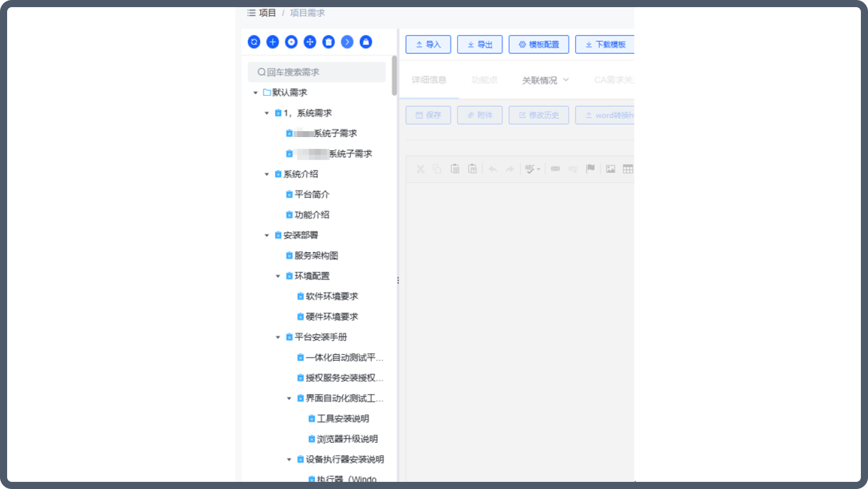
Task: Click the word转换 button
Action: [605, 115]
